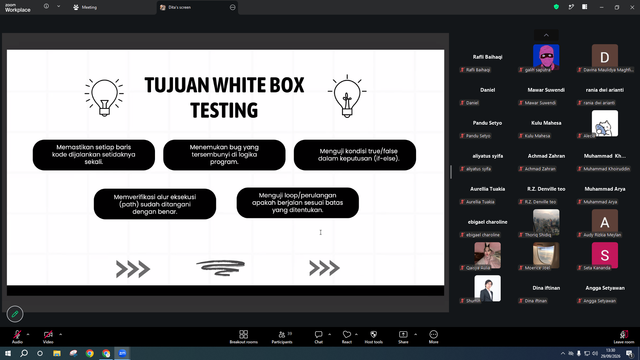The width and height of the screenshot is (640, 360).
Task: Select Moerice Joel's airplane window tile
Action: coord(546,256)
